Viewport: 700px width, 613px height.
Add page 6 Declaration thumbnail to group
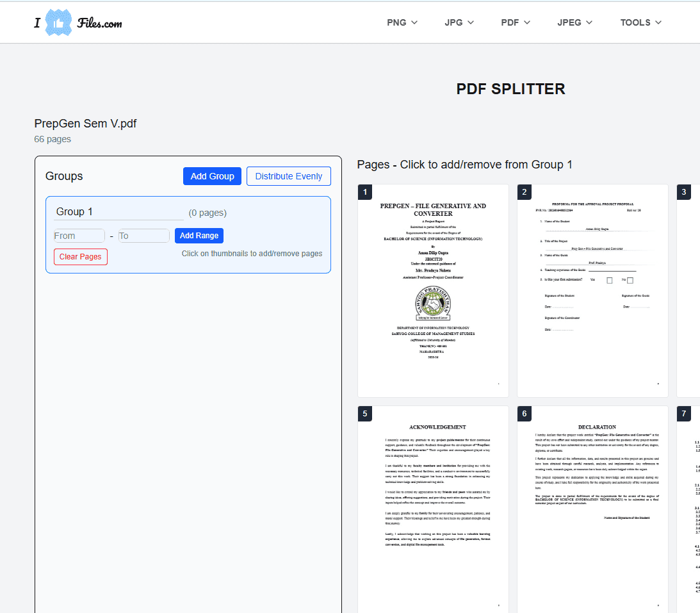click(x=592, y=509)
